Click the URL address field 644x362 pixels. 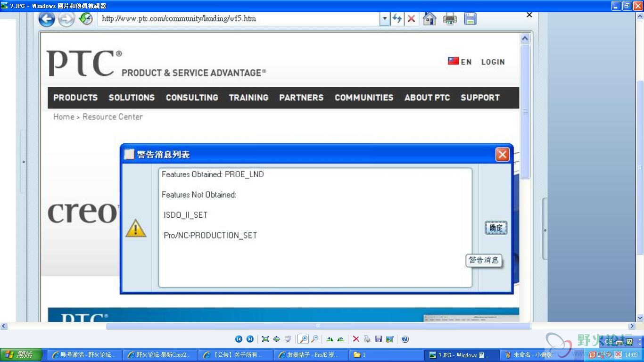click(x=239, y=19)
